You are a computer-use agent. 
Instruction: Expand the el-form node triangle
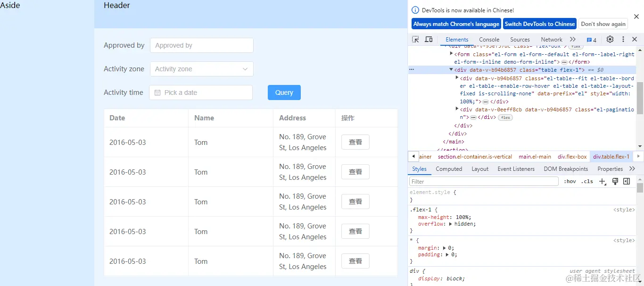pos(451,54)
